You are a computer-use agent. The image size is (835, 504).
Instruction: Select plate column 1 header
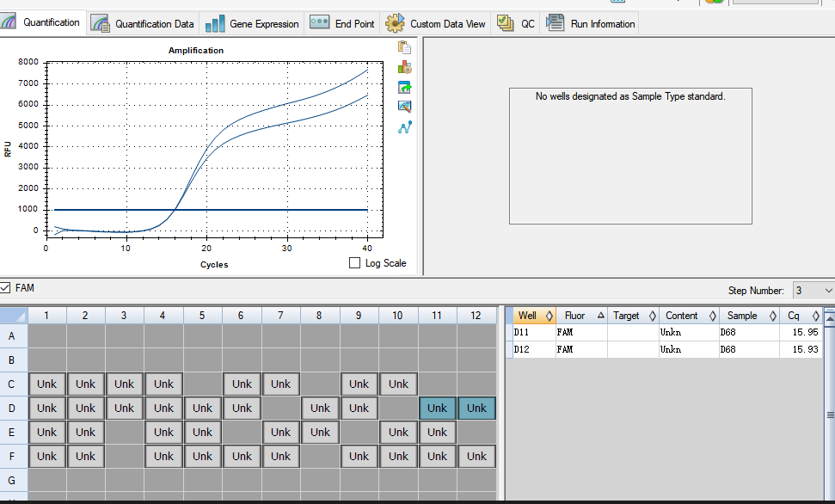tap(46, 316)
